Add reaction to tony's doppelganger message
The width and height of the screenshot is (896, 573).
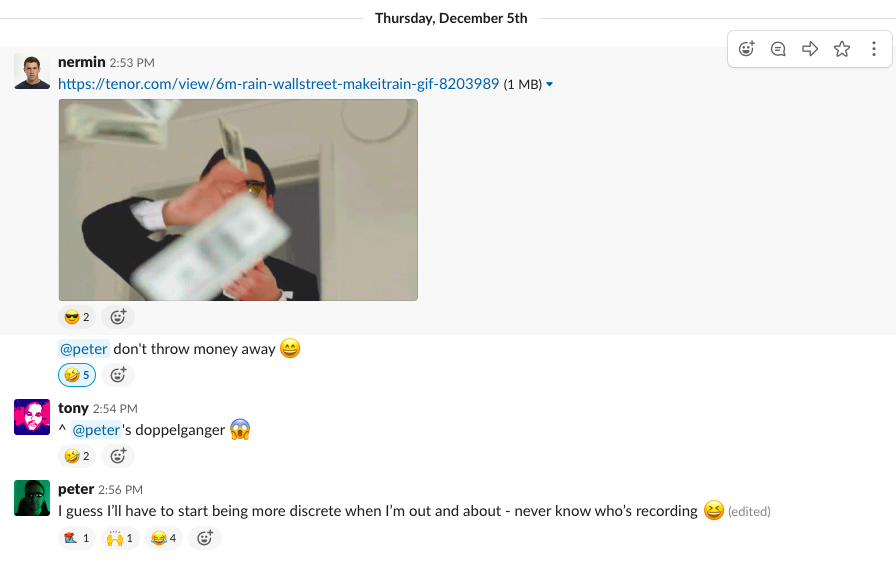(x=118, y=456)
